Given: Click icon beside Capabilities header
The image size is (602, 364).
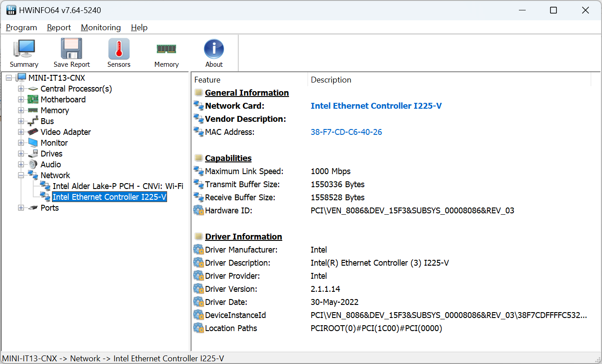Looking at the screenshot, I should (198, 158).
